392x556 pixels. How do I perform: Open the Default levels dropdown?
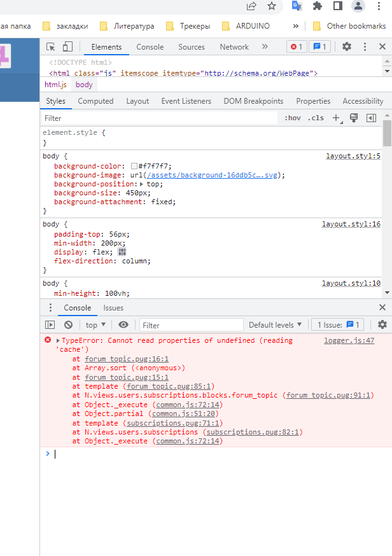pos(275,324)
